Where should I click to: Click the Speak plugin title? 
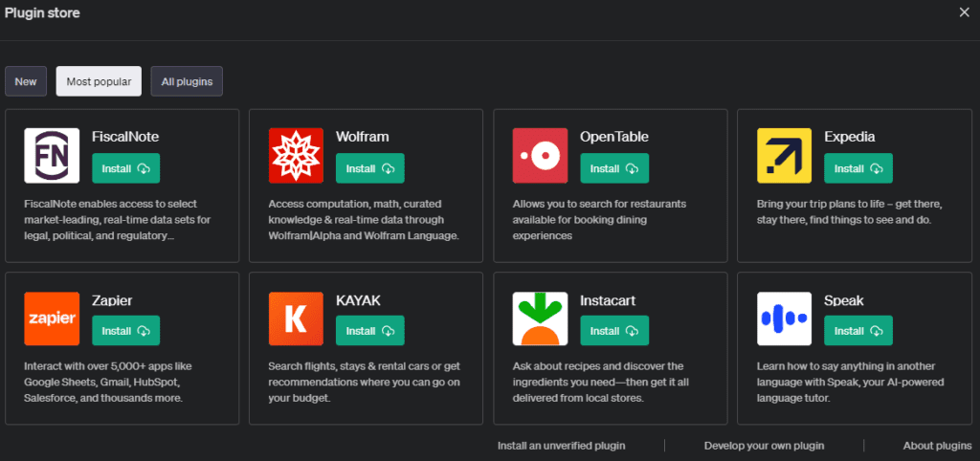(844, 300)
